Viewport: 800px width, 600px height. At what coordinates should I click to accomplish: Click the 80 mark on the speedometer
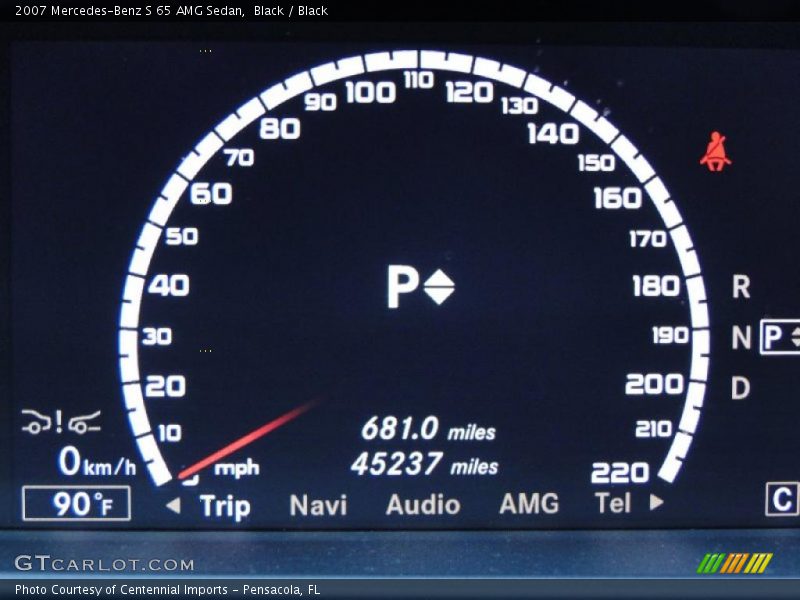[x=280, y=129]
